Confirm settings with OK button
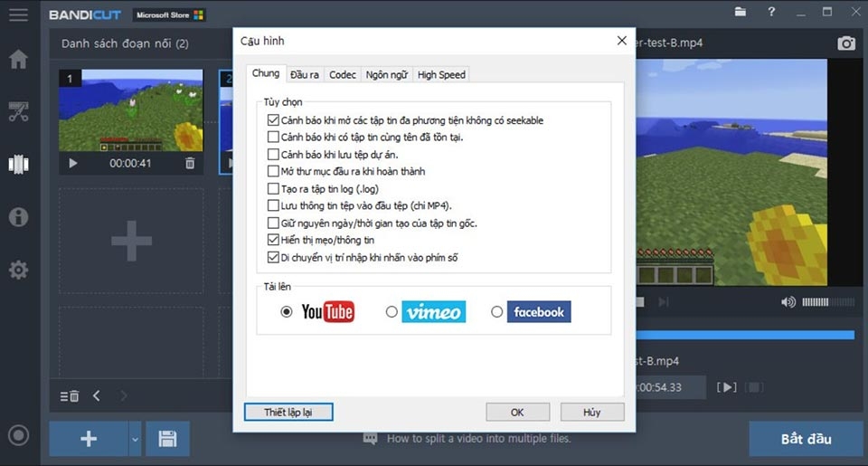 tap(517, 413)
